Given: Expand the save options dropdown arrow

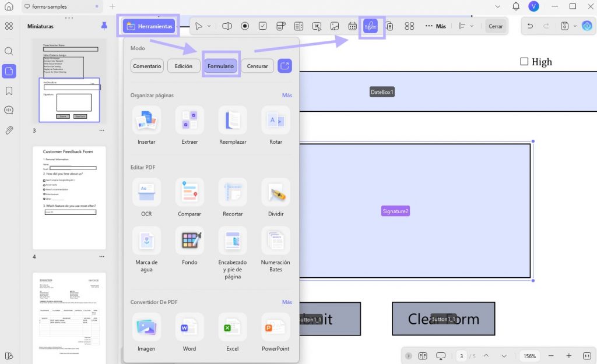Looking at the screenshot, I should pos(575,26).
